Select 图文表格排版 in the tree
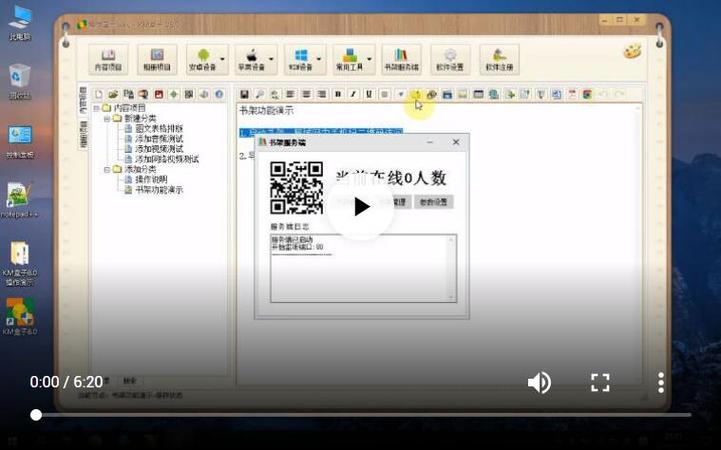721x450 pixels. click(159, 129)
